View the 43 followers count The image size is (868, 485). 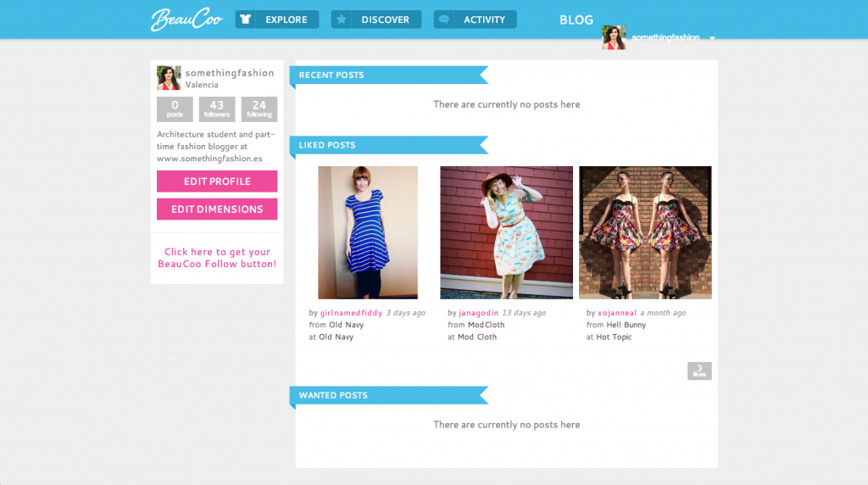[x=217, y=109]
